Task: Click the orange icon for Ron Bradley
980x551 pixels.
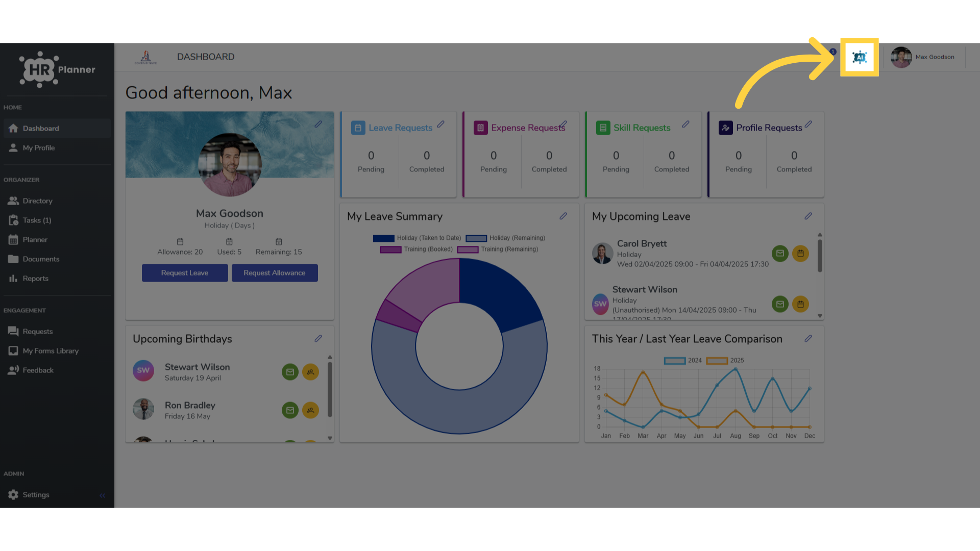Action: coord(310,410)
